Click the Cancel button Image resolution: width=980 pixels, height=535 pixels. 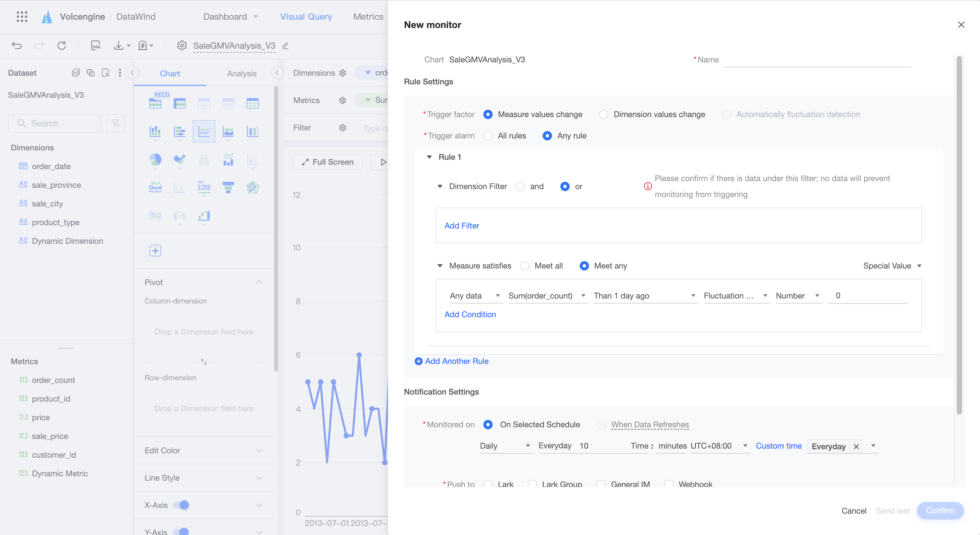[x=853, y=511]
